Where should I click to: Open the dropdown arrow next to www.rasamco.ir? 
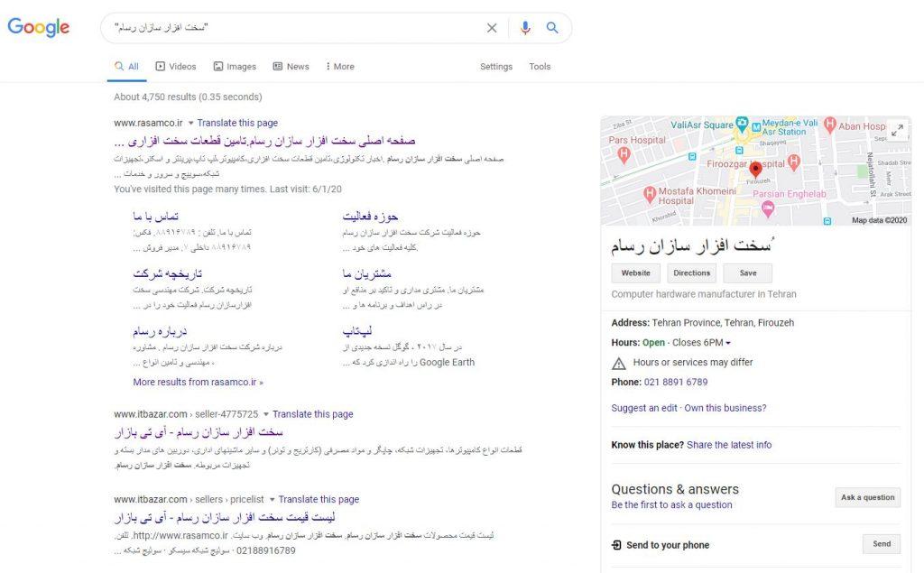191,123
